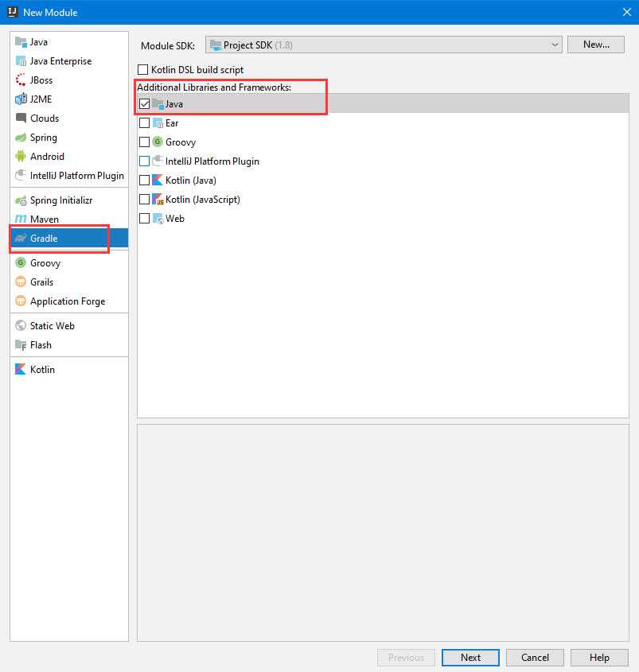Click New... SDK button
The width and height of the screenshot is (639, 672).
596,45
